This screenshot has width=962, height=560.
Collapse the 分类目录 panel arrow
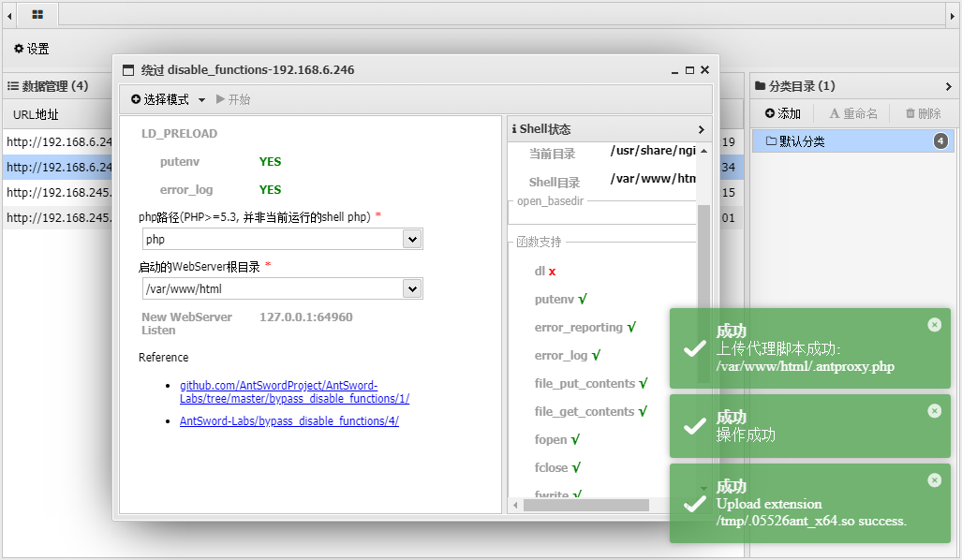tap(948, 86)
